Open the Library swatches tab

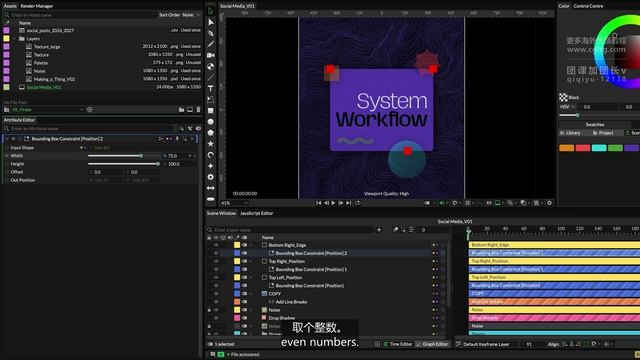pos(570,133)
